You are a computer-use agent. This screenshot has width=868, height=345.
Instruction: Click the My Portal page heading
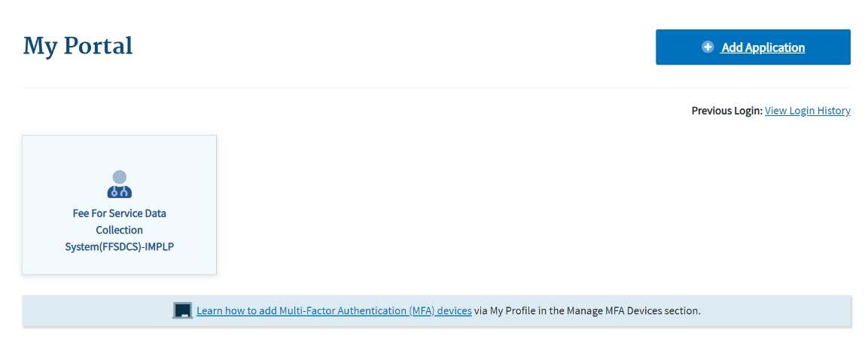tap(78, 46)
